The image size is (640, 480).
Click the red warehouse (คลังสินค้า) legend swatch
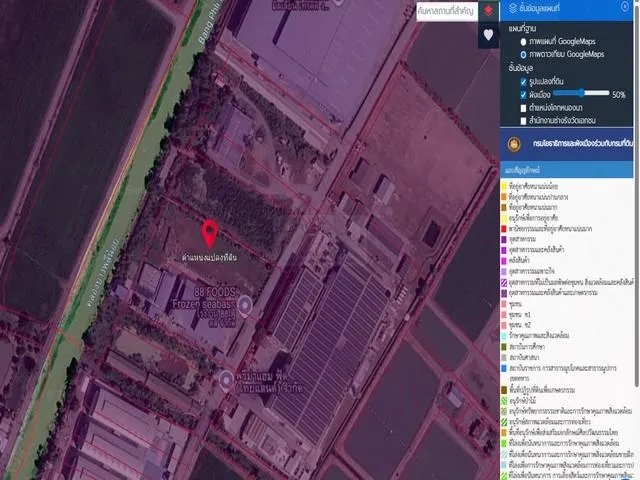(x=503, y=261)
